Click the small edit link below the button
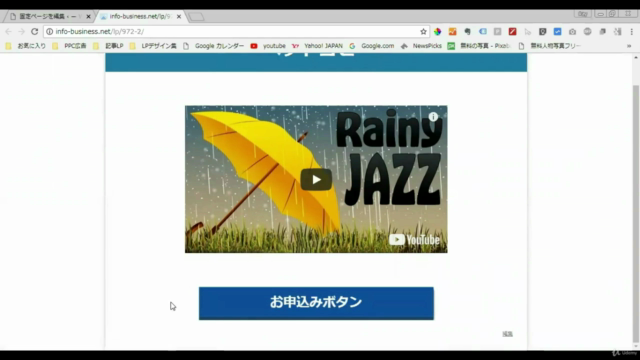The height and width of the screenshot is (360, 640). (x=507, y=334)
